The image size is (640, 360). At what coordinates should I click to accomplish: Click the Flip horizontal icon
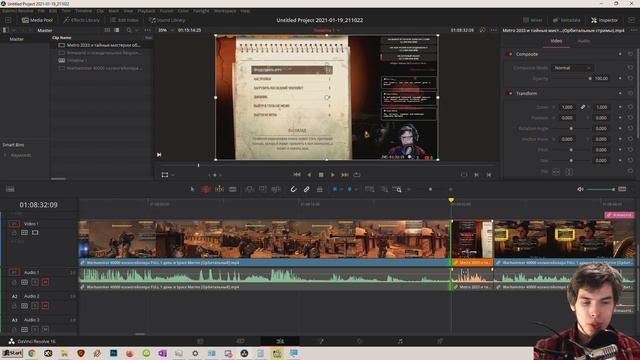[556, 172]
